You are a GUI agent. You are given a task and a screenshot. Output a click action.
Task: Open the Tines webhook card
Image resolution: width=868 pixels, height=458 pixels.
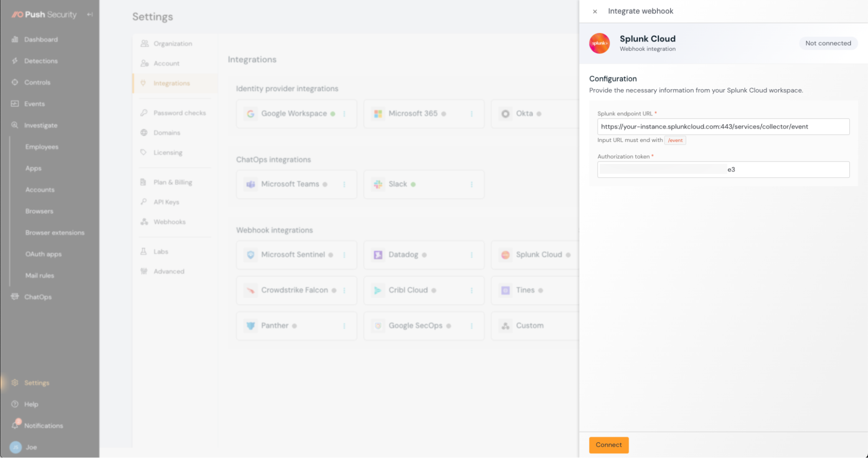pyautogui.click(x=535, y=290)
